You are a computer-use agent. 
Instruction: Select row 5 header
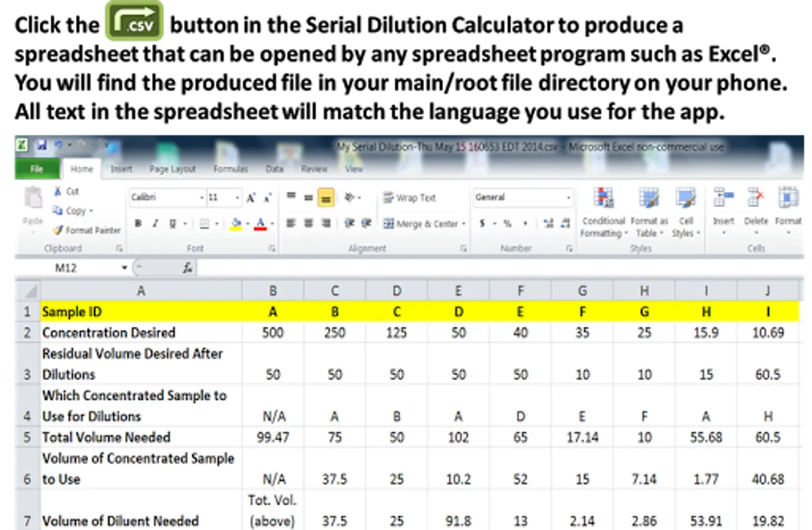click(27, 438)
